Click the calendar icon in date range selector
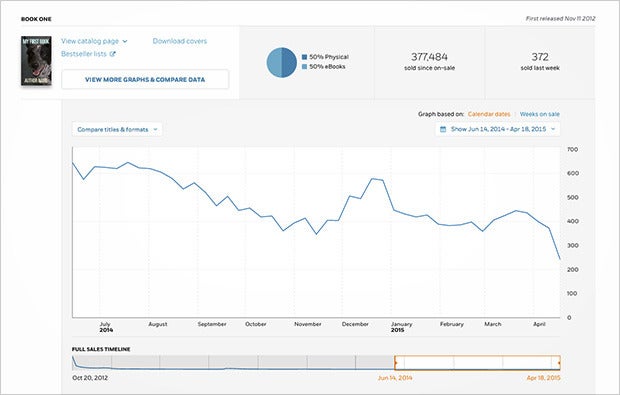This screenshot has height=395, width=620. 443,129
